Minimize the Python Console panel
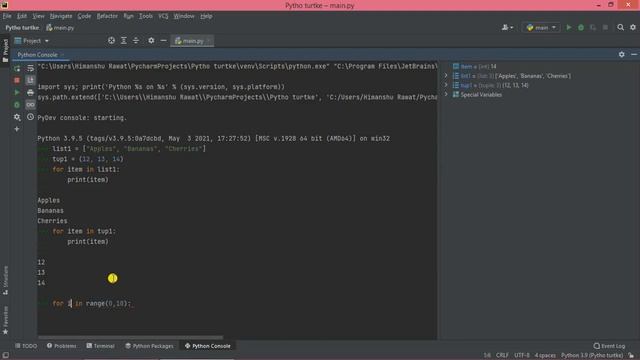Image resolution: width=640 pixels, height=360 pixels. pyautogui.click(x=633, y=54)
